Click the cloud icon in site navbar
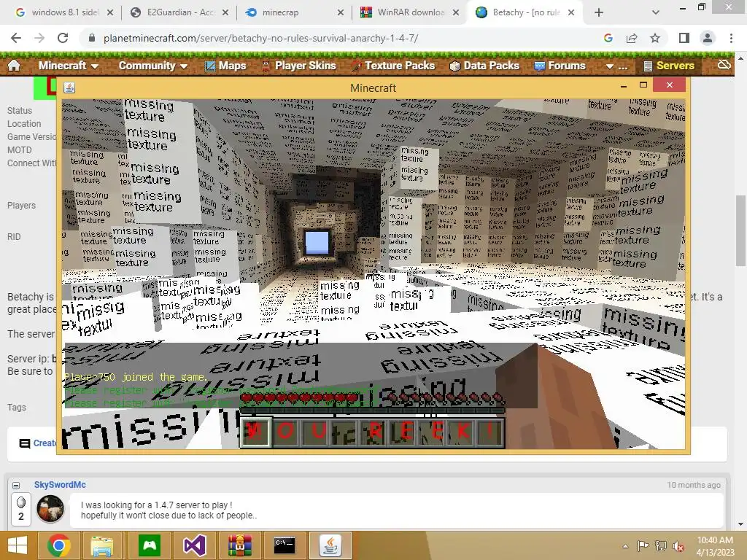This screenshot has width=747, height=560. click(x=724, y=65)
